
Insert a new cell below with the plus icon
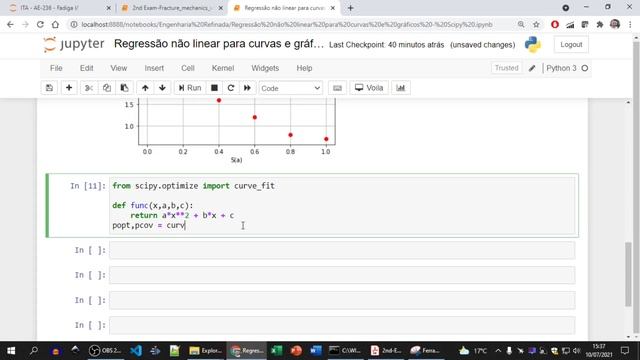[69, 88]
